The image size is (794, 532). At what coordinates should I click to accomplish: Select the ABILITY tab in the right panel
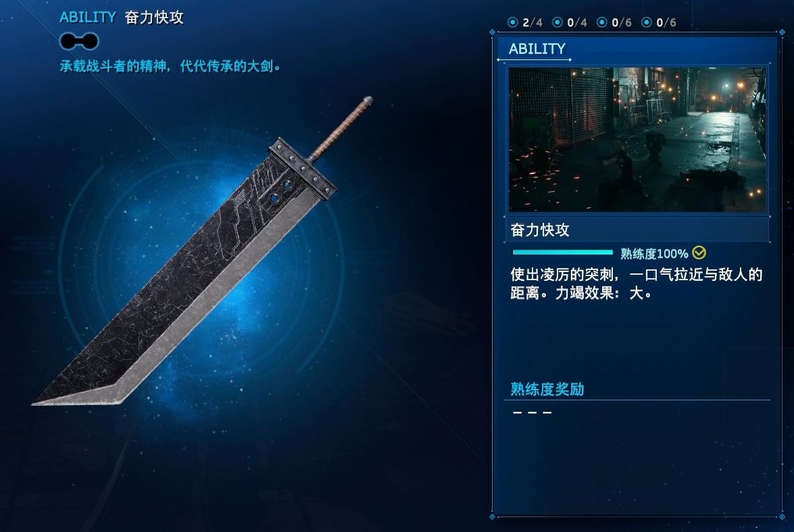(x=537, y=49)
